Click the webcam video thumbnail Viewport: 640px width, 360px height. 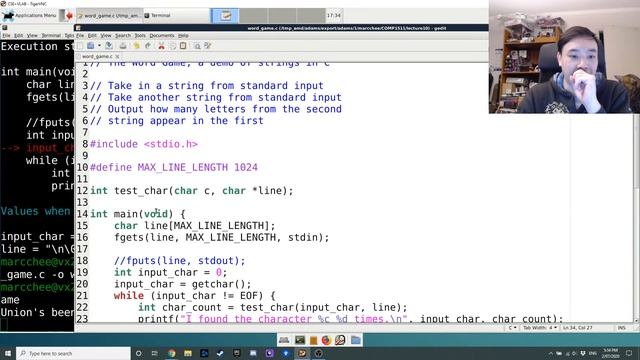click(564, 57)
